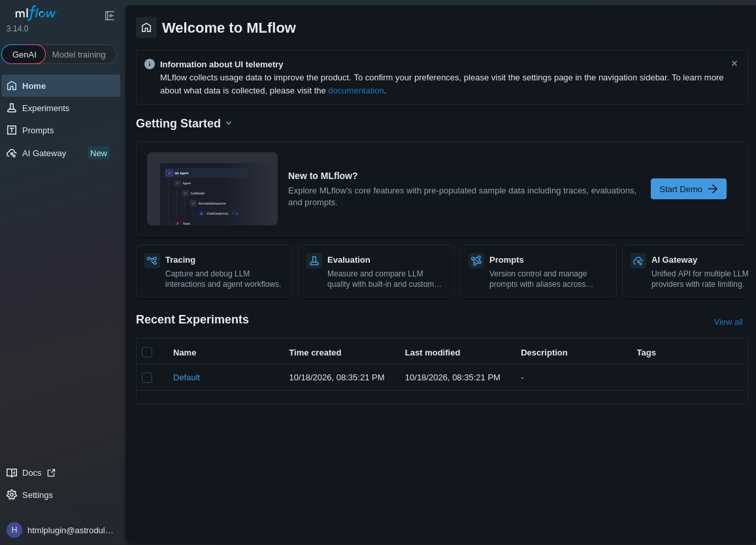Viewport: 756px width, 545px height.
Task: Open the documentation link
Action: [356, 91]
